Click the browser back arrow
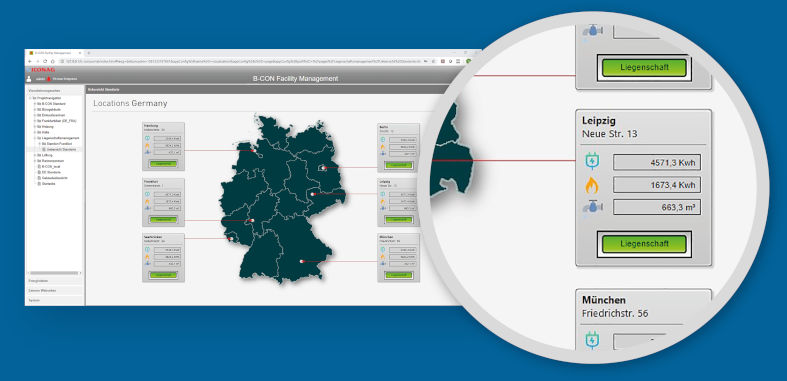This screenshot has width=787, height=381. pos(30,61)
